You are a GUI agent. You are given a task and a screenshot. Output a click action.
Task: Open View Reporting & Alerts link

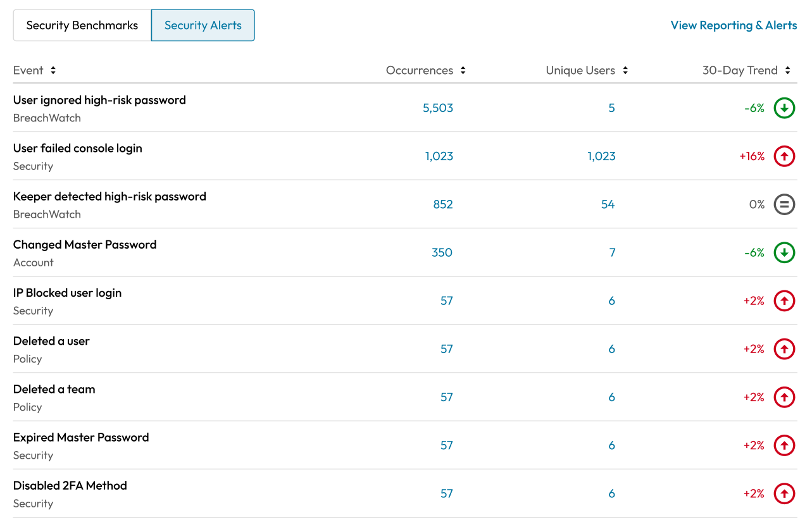click(x=734, y=25)
